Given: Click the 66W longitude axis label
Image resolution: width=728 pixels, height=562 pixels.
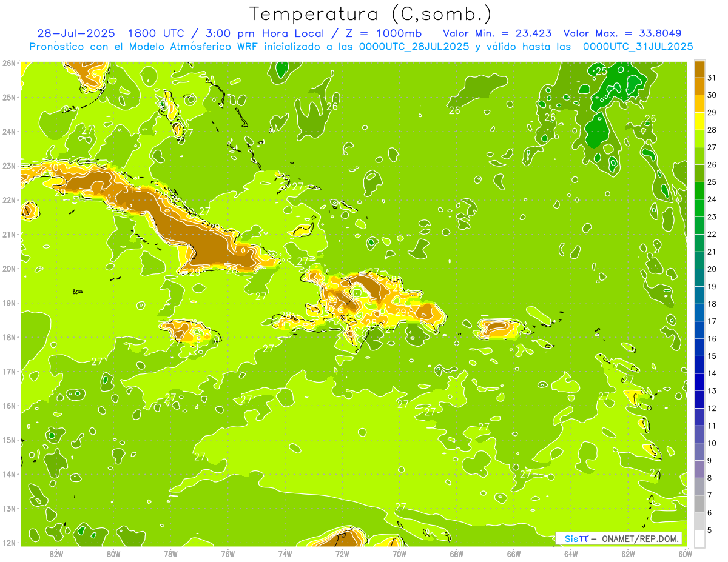Looking at the screenshot, I should [514, 554].
